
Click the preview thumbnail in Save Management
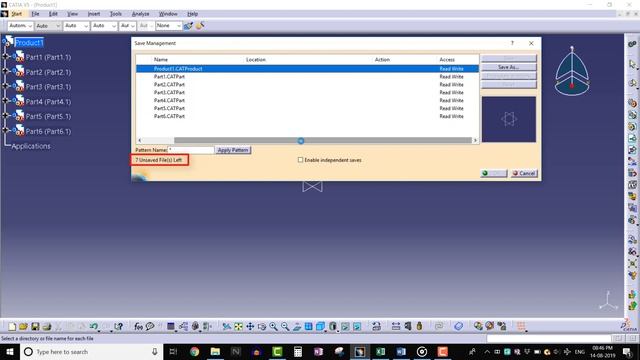click(x=509, y=119)
